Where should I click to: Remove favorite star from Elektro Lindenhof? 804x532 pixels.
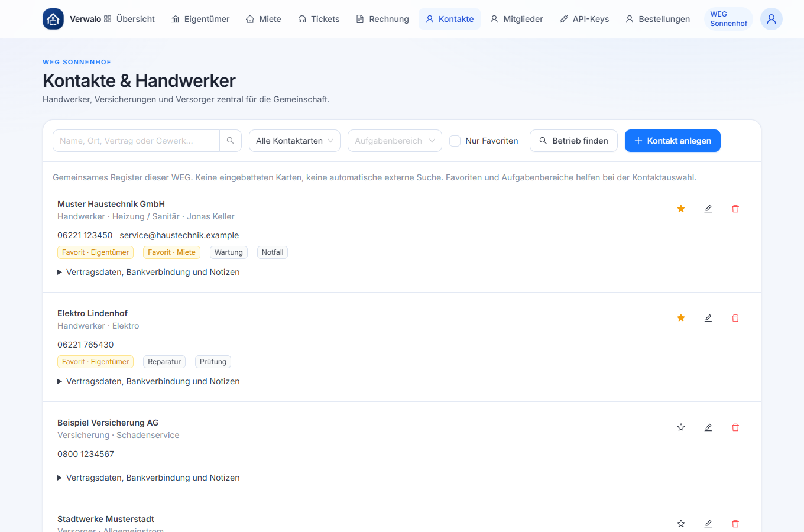tap(681, 318)
